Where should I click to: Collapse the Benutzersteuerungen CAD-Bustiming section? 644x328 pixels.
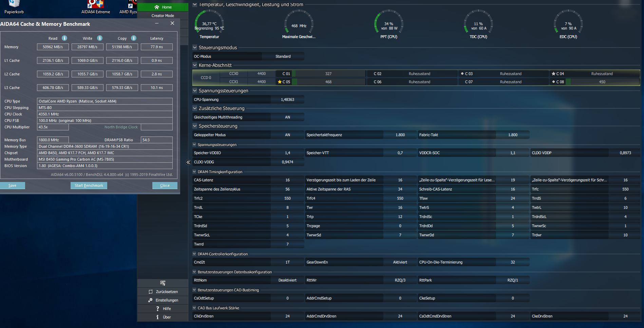194,290
